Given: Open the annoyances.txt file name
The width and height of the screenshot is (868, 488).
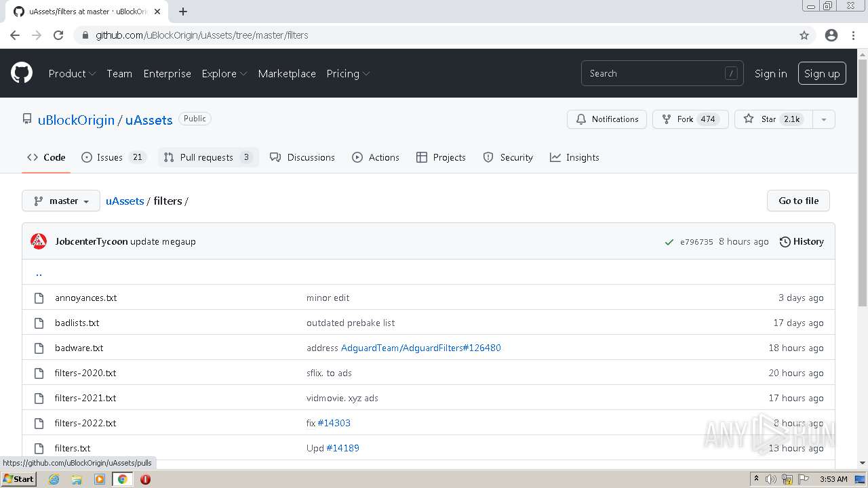Looking at the screenshot, I should (x=85, y=298).
